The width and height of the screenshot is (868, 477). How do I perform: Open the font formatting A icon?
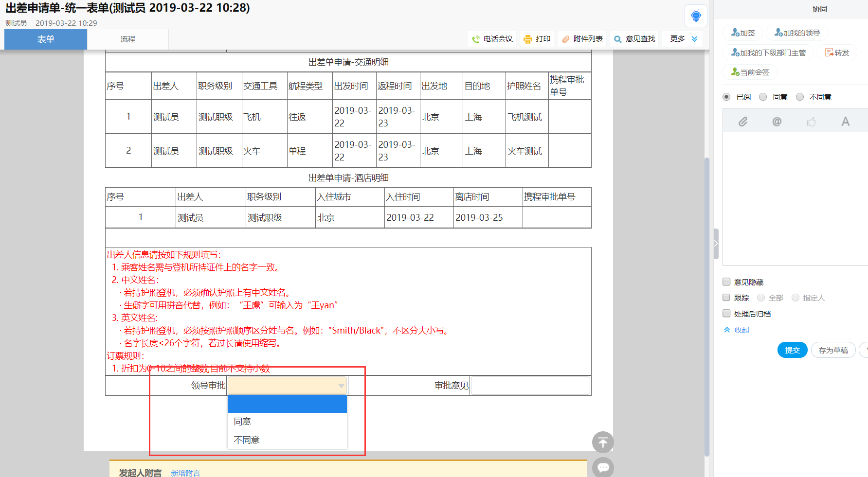tap(845, 122)
